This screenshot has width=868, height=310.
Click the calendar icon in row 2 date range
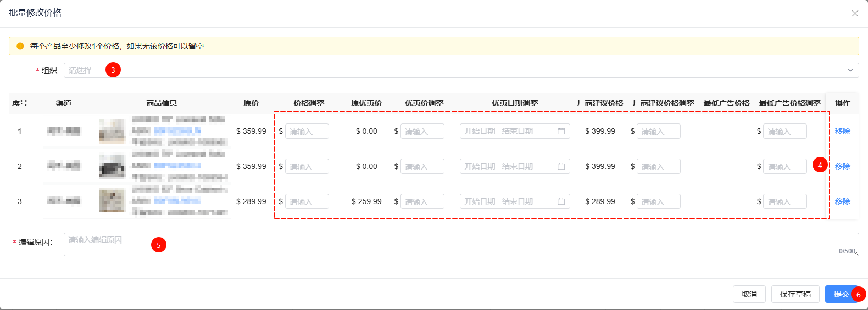[561, 167]
